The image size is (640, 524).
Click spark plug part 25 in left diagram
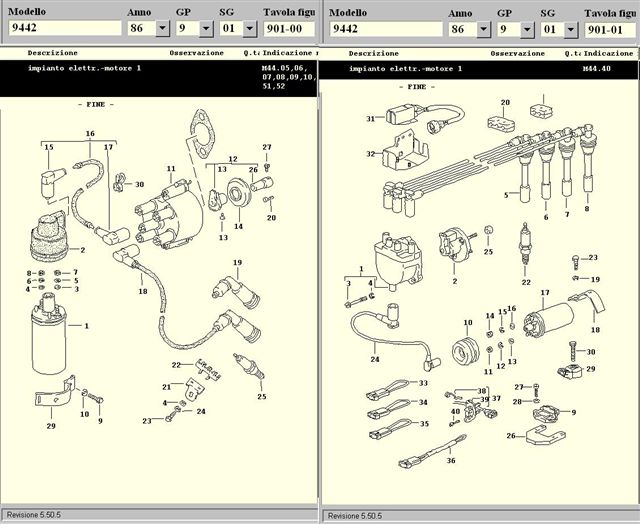tap(245, 366)
